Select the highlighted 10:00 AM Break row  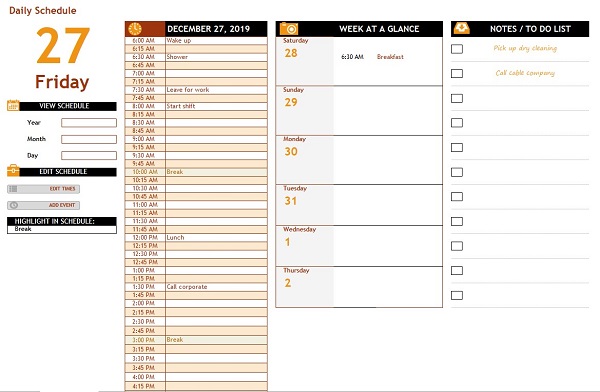(196, 172)
